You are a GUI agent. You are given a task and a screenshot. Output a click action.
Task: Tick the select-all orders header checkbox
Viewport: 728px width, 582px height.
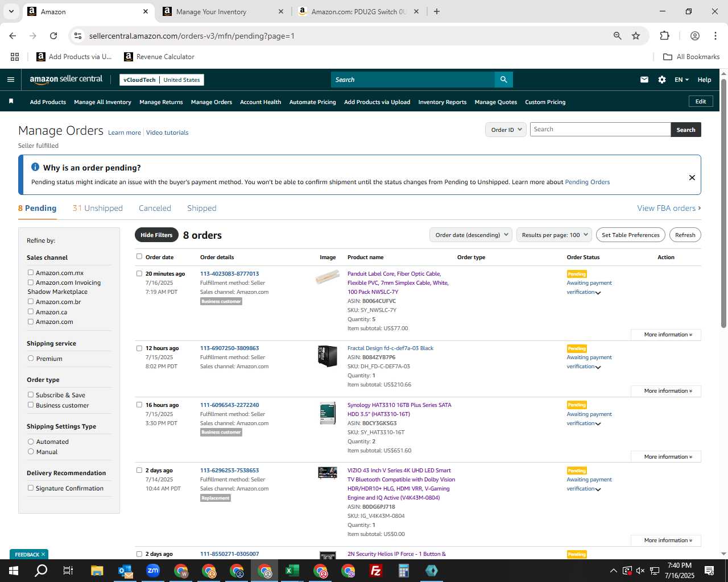139,256
